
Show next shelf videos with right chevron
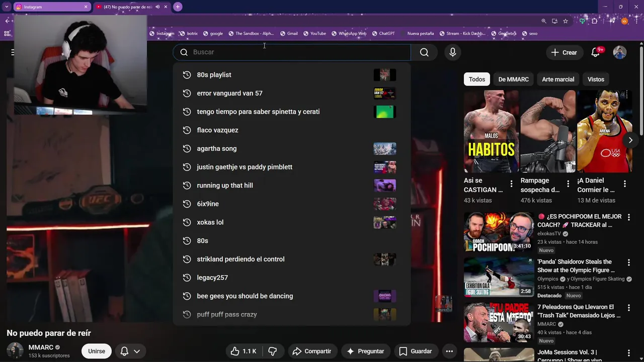click(x=630, y=140)
